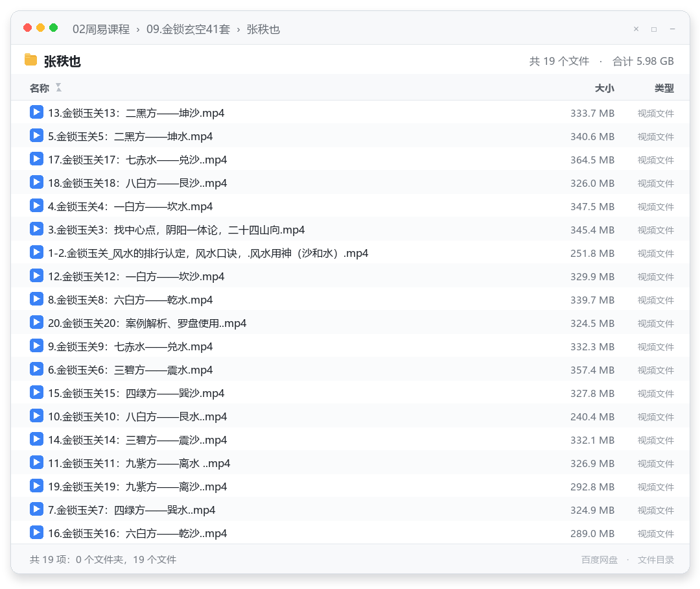Select file name 14.金锁玉关14：三碧方——震沙..mp4
This screenshot has height=589, width=700.
[137, 440]
